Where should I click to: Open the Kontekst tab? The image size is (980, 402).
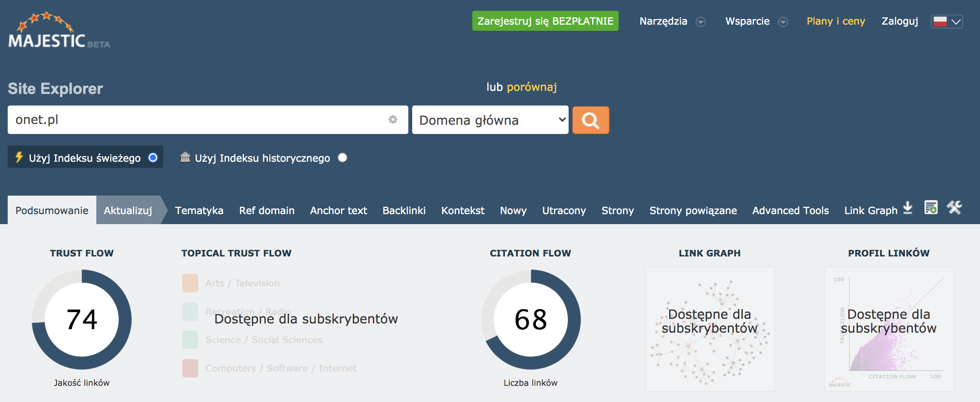463,210
